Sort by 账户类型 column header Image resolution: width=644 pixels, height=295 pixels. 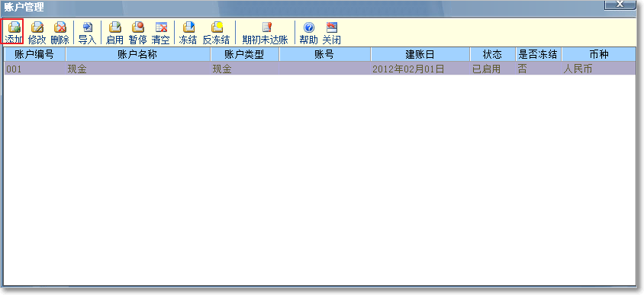(x=245, y=54)
